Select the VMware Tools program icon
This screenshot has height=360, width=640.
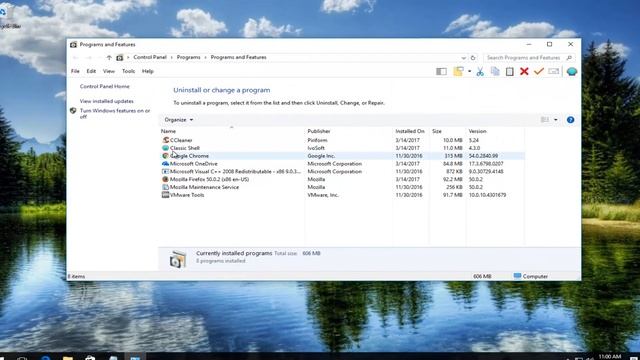[x=165, y=195]
